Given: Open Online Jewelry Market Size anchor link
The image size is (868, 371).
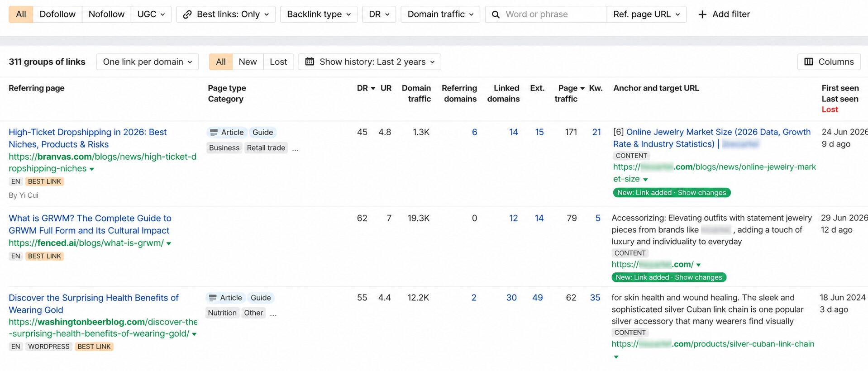Looking at the screenshot, I should 712,138.
